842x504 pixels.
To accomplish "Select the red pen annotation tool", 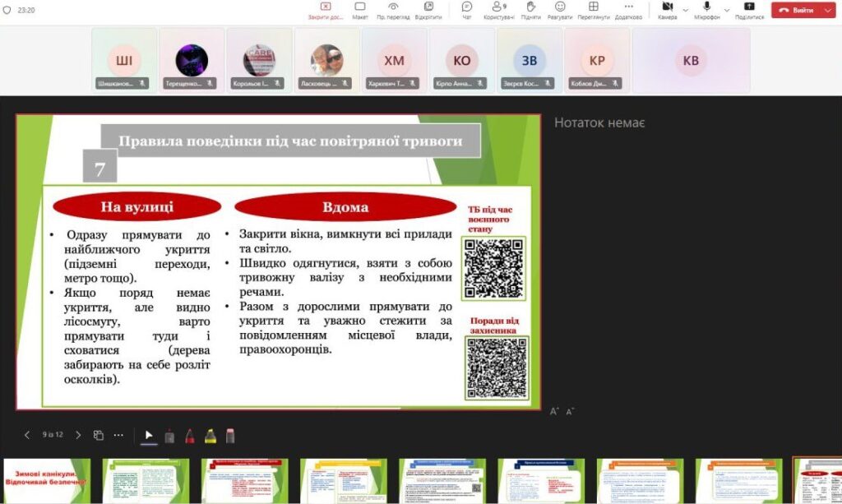I will coord(189,436).
